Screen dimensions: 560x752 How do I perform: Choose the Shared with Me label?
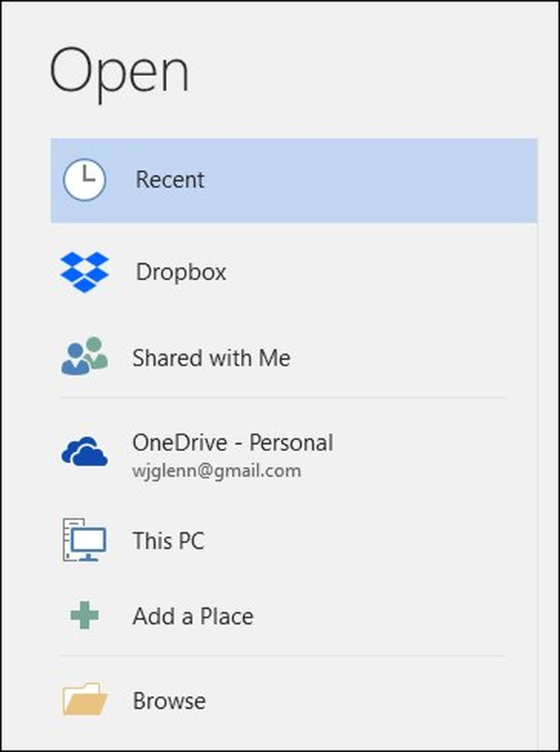point(211,358)
